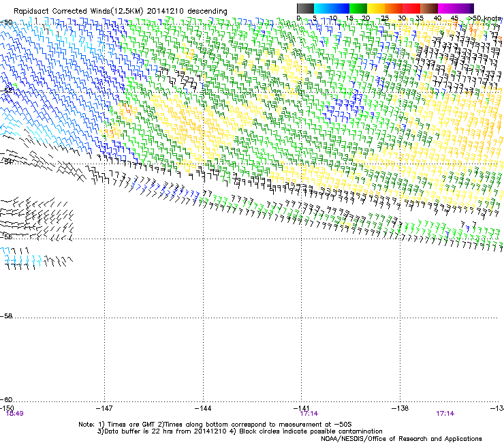504x443 pixels.
Task: Click the orange 25-30 knots legend swatch
Action: click(394, 8)
